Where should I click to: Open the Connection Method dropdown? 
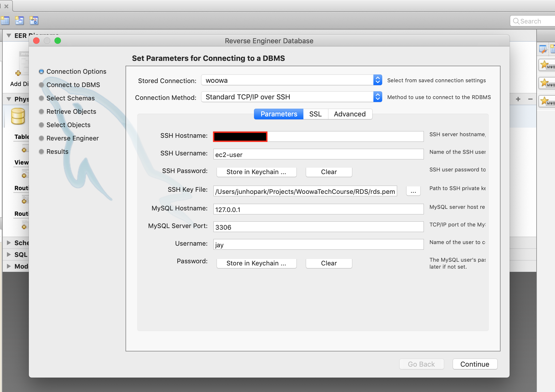(x=291, y=97)
